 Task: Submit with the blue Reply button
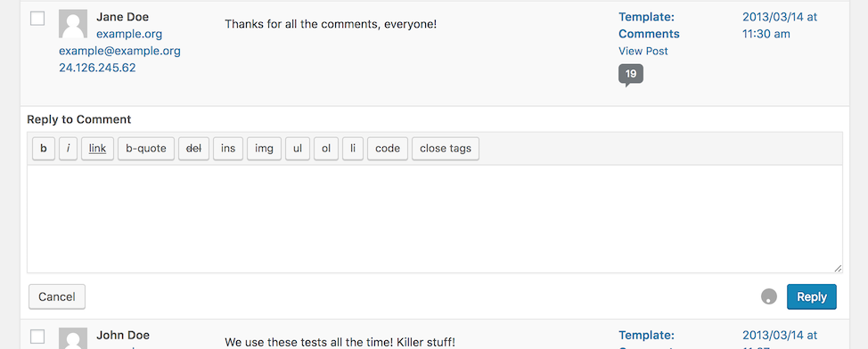point(812,297)
